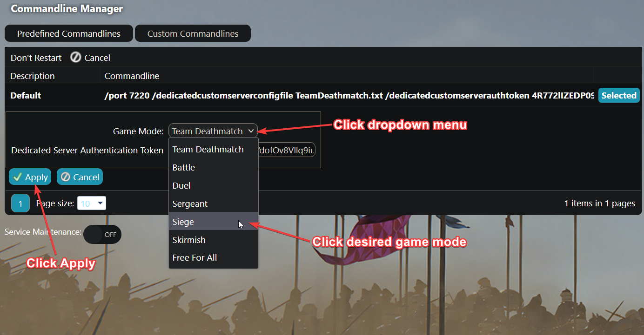Click the Dedicated Server Authentication Token field
This screenshot has height=335, width=644.
(288, 150)
